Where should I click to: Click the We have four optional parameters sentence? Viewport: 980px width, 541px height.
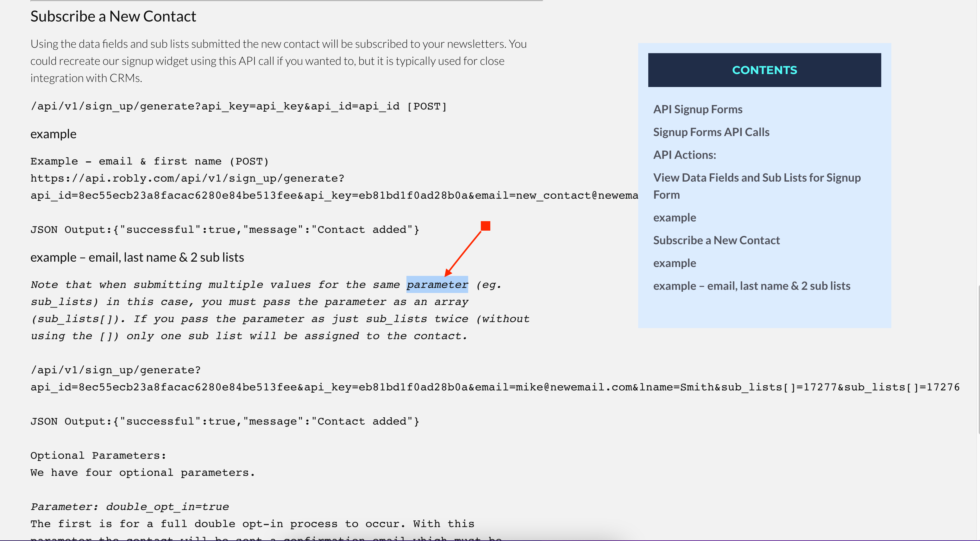pos(143,473)
